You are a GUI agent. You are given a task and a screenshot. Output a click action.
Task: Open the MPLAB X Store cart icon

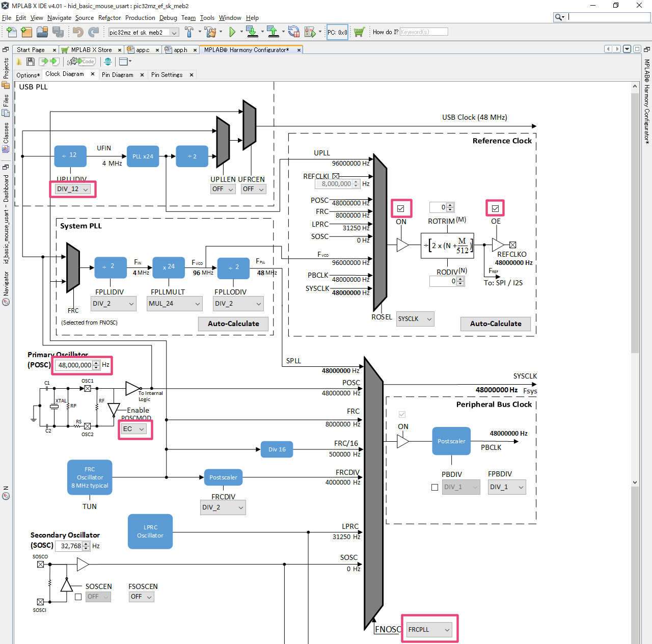(359, 32)
